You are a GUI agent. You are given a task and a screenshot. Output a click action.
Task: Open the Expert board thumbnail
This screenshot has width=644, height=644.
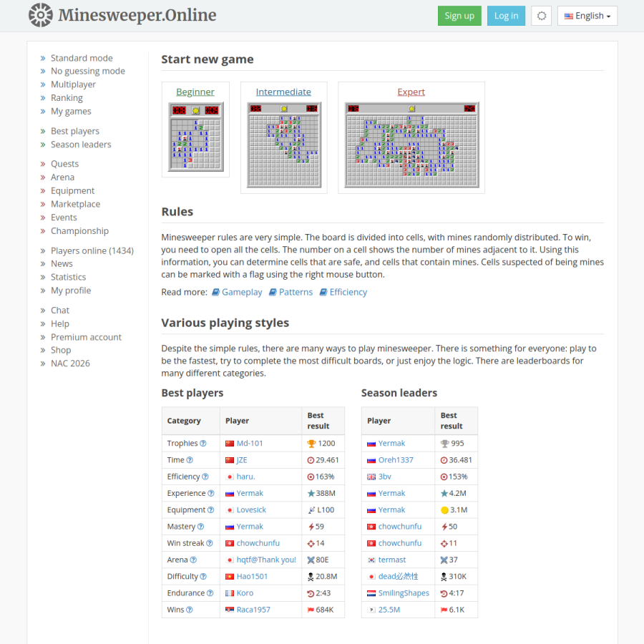(x=411, y=145)
